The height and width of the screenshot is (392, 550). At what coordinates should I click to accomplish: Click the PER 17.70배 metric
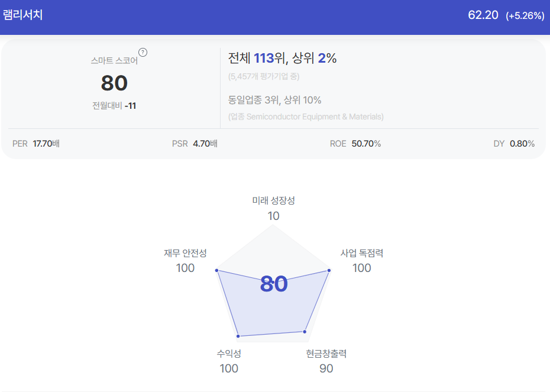click(35, 144)
